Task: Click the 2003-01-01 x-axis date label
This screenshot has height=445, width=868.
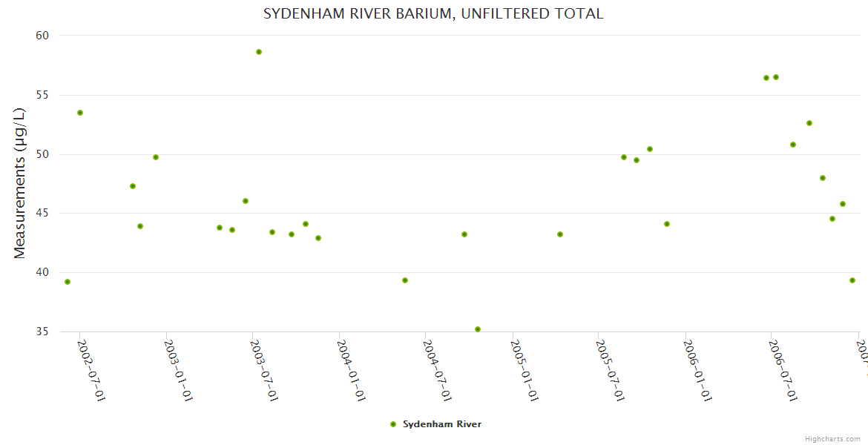Action: (178, 370)
